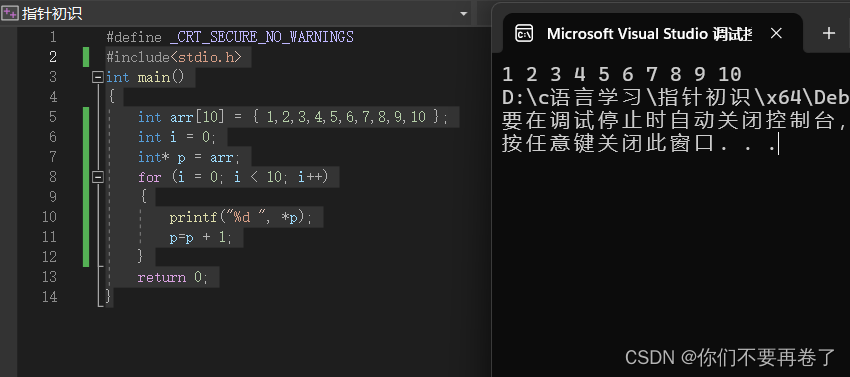850x377 pixels.
Task: Click the for (i = 0; i < 10; i++) line
Action: (x=233, y=177)
